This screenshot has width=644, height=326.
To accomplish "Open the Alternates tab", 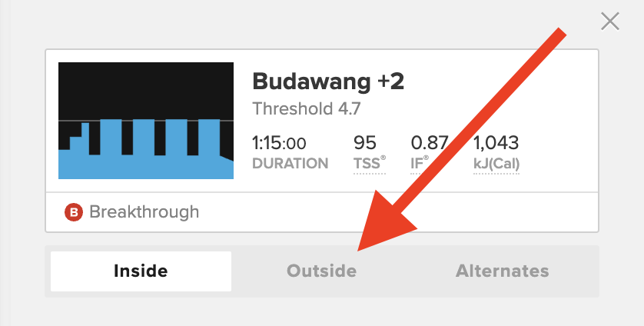I will click(x=503, y=271).
